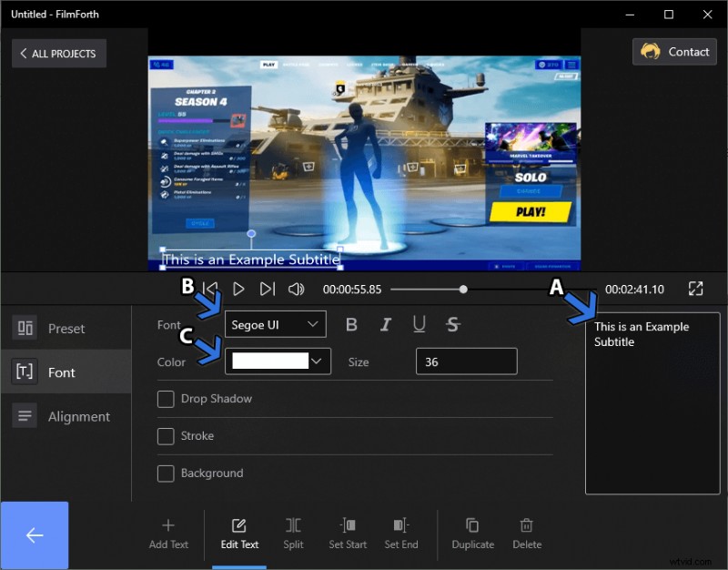Click the Contact button
The height and width of the screenshot is (570, 728).
pos(674,52)
